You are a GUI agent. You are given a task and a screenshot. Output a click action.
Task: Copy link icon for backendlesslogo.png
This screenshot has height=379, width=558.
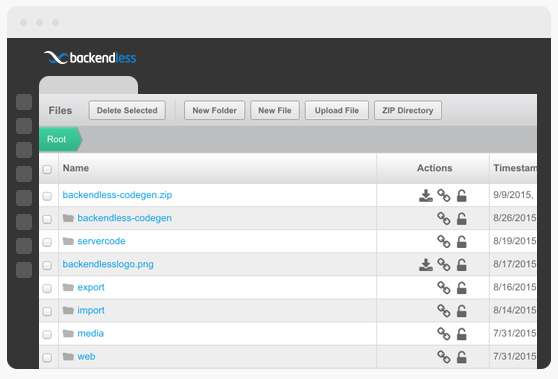point(444,264)
